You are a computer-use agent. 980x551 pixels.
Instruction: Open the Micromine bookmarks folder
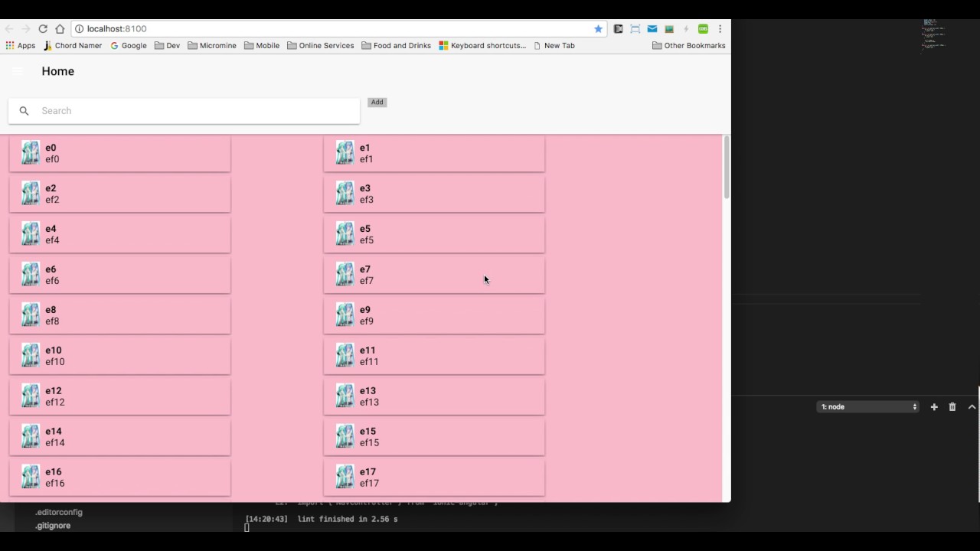[212, 46]
